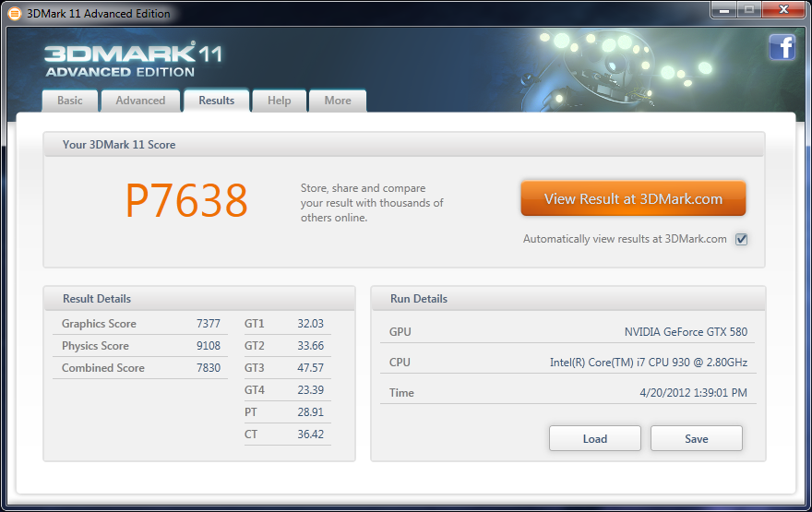The height and width of the screenshot is (512, 812).
Task: Close the 3DMark 11 window
Action: [x=784, y=10]
